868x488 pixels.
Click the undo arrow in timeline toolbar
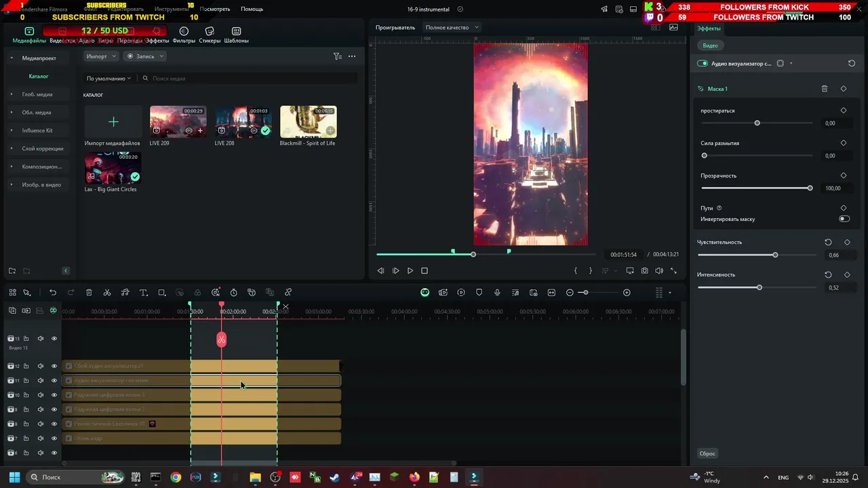(53, 293)
